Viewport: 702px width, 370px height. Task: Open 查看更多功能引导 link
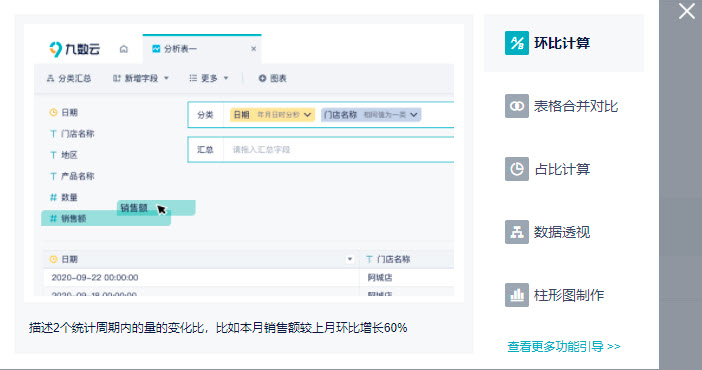tap(564, 346)
